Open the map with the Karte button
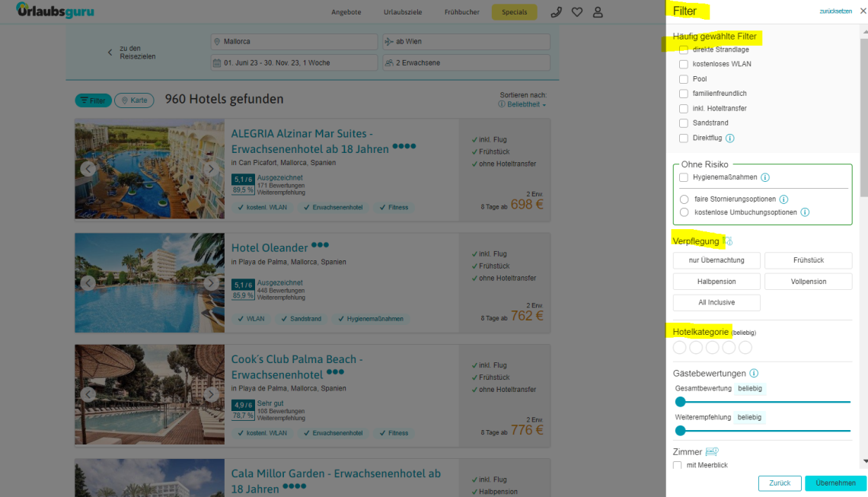 pos(136,100)
